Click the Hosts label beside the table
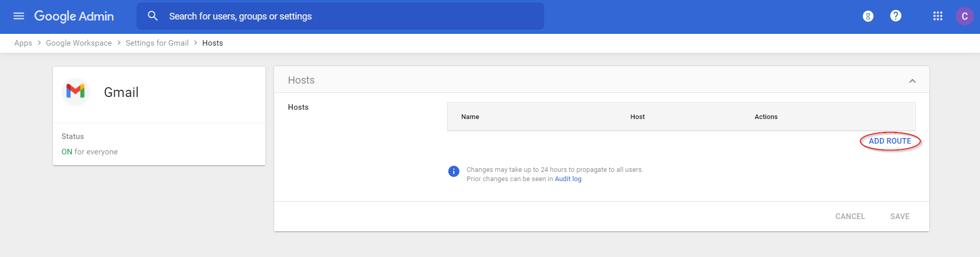 [298, 107]
